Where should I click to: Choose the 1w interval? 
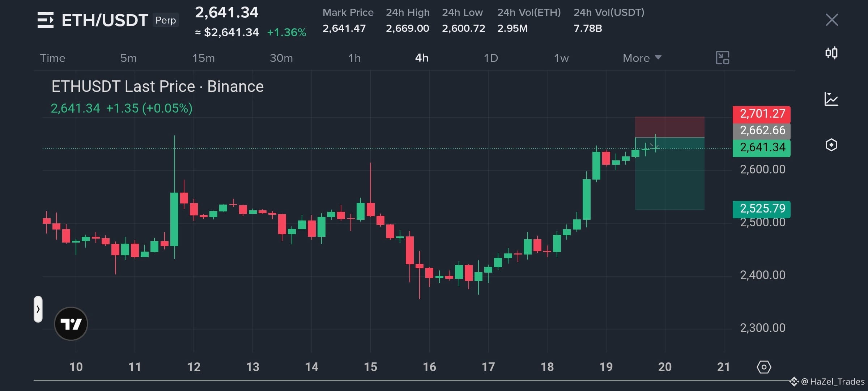[561, 58]
